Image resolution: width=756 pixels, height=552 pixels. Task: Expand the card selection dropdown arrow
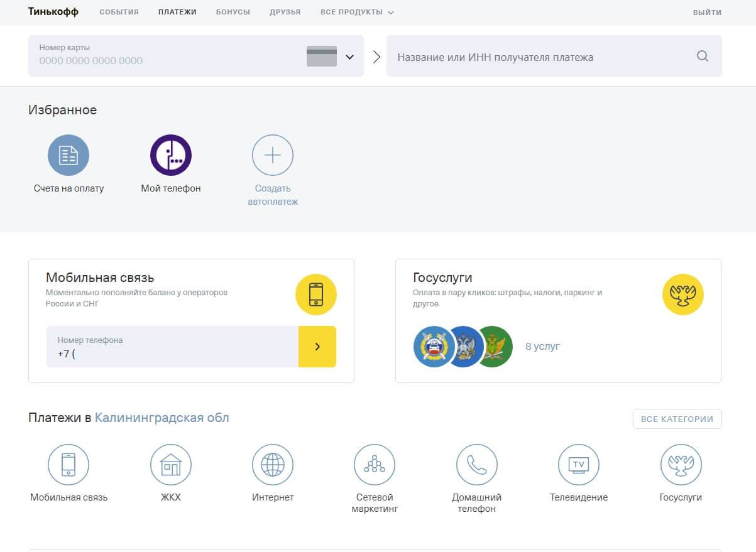click(x=349, y=57)
